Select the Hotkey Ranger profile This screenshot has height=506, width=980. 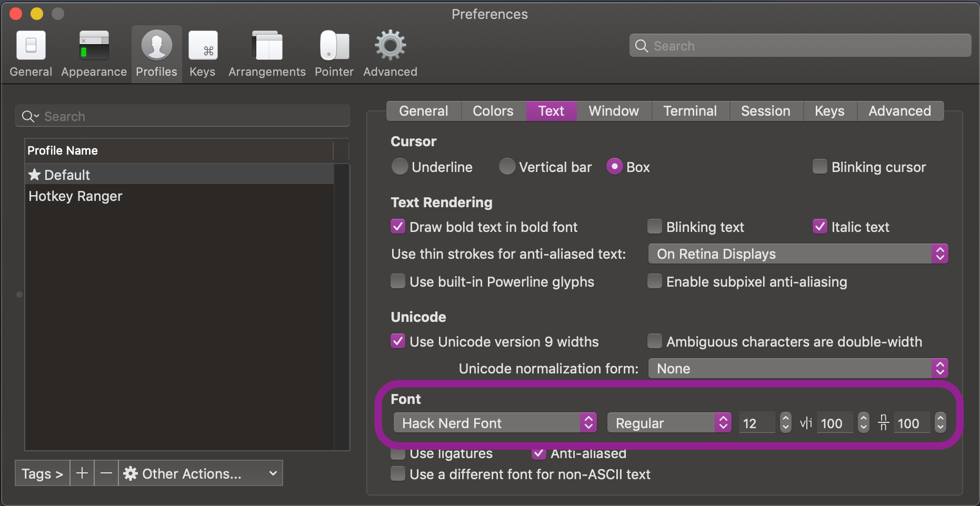pyautogui.click(x=179, y=196)
